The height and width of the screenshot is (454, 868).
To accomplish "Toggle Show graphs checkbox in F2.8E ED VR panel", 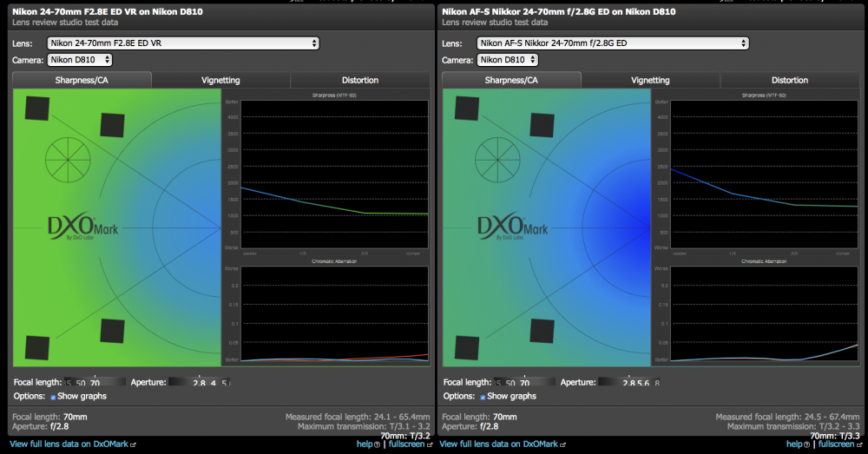I will point(53,397).
